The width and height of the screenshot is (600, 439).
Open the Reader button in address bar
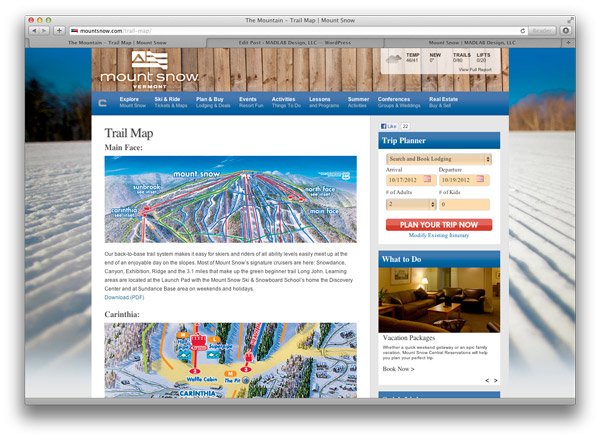pyautogui.click(x=542, y=31)
